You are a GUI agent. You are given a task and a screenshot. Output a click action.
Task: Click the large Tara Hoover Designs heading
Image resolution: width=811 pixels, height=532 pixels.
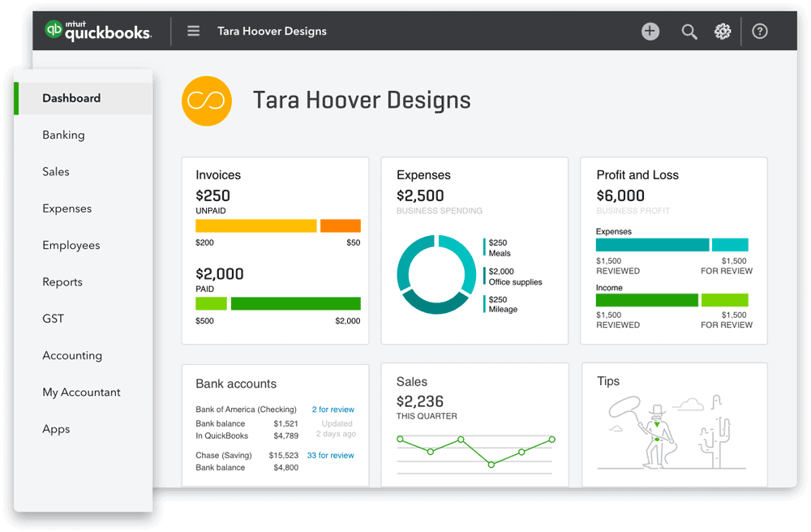coord(362,101)
